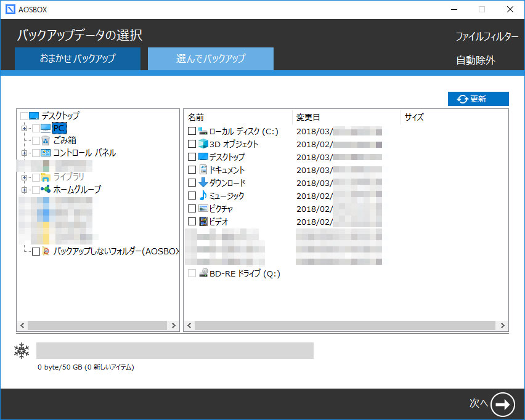Select the ライブラリ tree item label
The image size is (525, 420).
click(x=68, y=177)
